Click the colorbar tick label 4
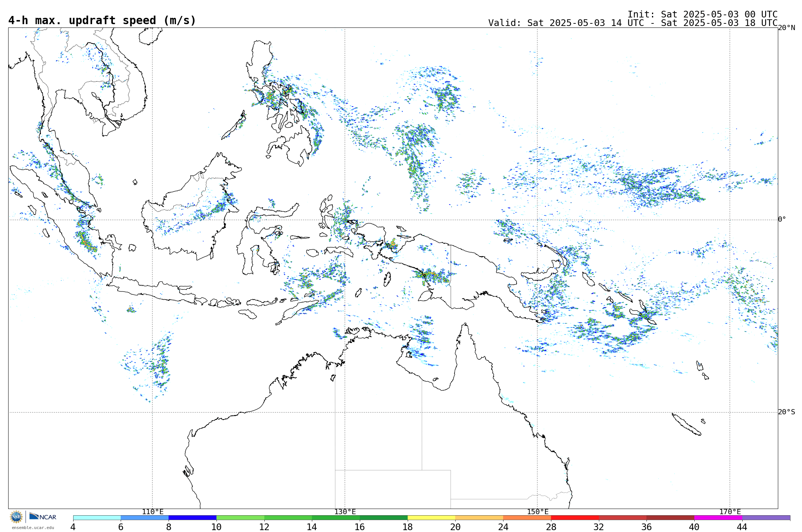Screen dimensions: 802x532 coord(73,527)
